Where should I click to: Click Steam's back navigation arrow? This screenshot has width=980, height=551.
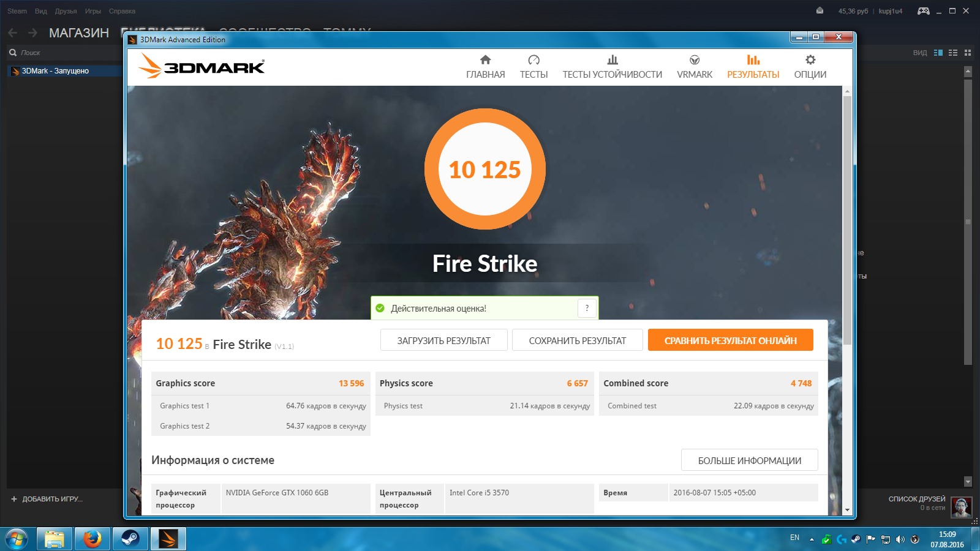pos(13,32)
